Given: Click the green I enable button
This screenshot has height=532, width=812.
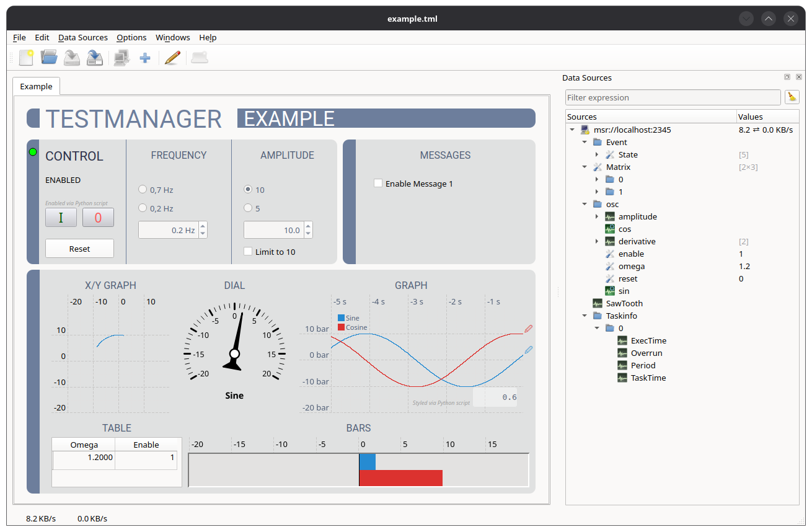Looking at the screenshot, I should pyautogui.click(x=61, y=218).
